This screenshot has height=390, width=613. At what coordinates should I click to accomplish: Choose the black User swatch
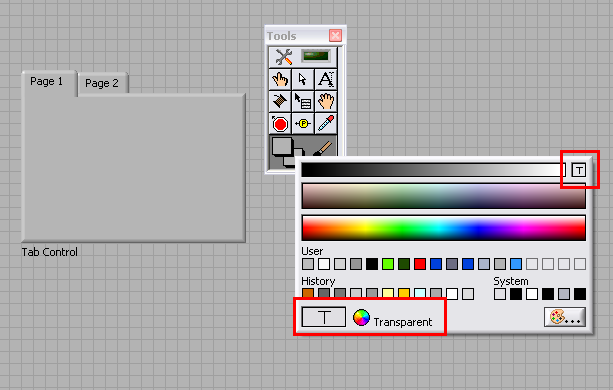372,264
